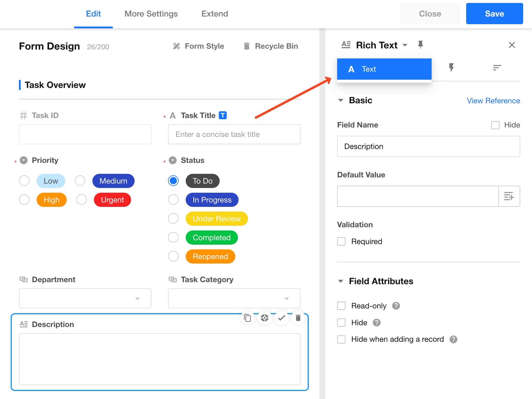
Task: Click the Low light blue color tag
Action: pos(51,181)
